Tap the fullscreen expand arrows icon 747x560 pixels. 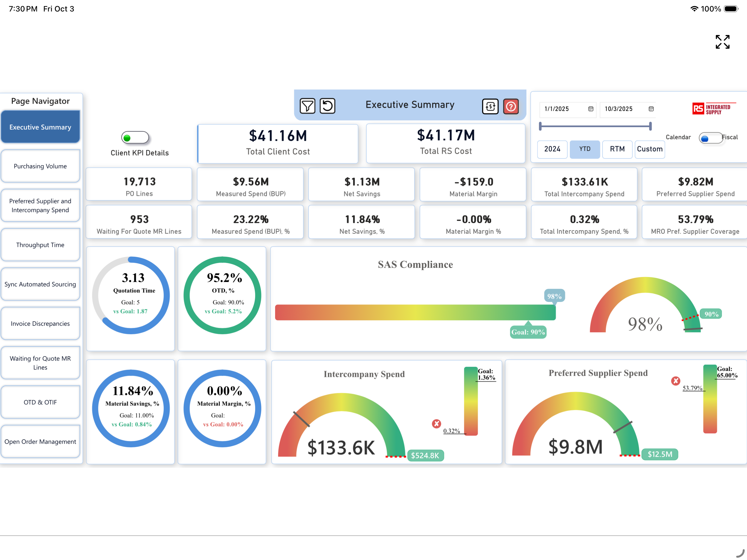click(722, 42)
